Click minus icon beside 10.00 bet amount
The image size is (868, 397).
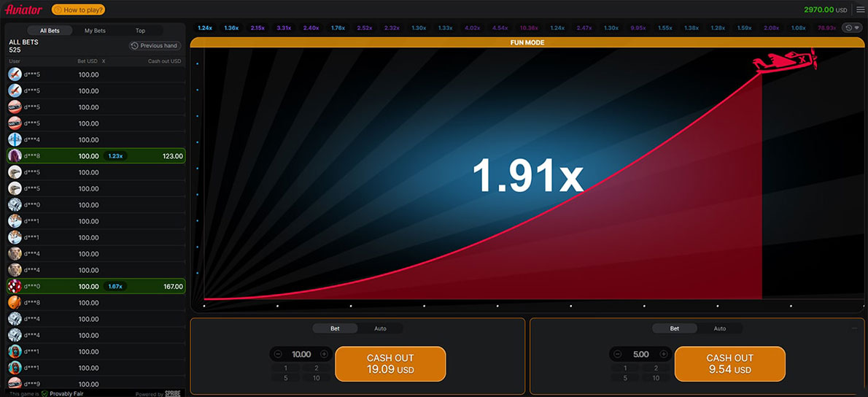point(278,354)
